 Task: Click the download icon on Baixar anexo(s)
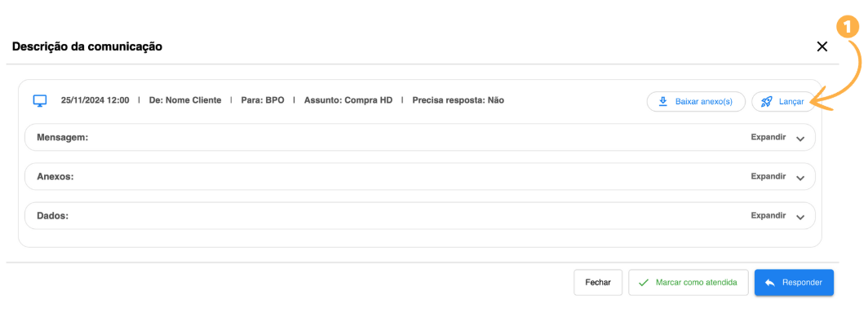tap(662, 102)
